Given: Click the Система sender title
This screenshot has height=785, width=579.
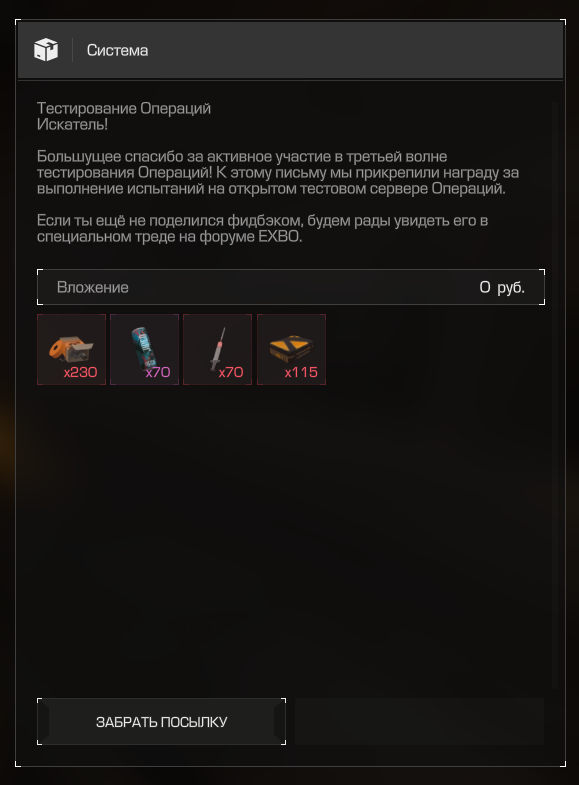Looking at the screenshot, I should coord(117,50).
